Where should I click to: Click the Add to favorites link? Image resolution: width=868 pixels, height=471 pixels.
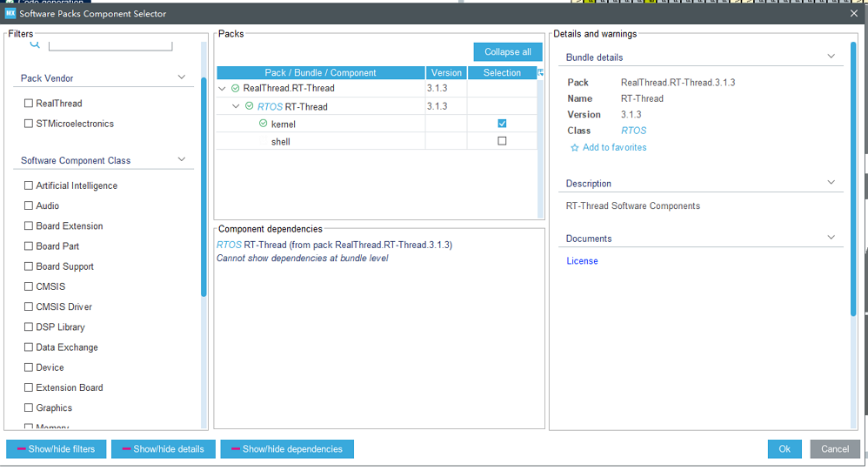(x=614, y=147)
